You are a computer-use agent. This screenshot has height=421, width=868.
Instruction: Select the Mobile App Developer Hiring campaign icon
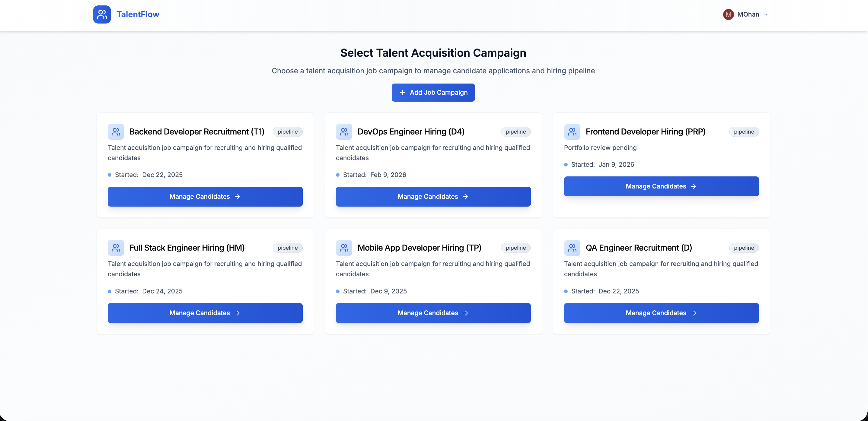click(x=344, y=248)
